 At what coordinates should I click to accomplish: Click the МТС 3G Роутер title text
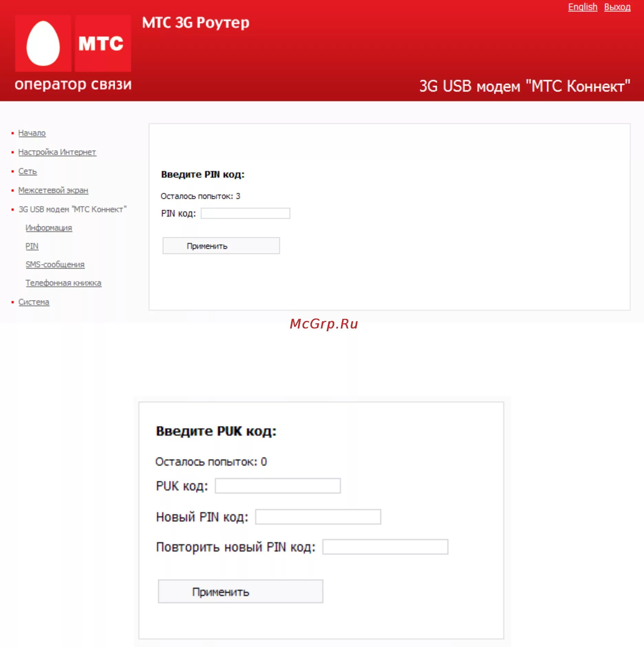(x=196, y=23)
